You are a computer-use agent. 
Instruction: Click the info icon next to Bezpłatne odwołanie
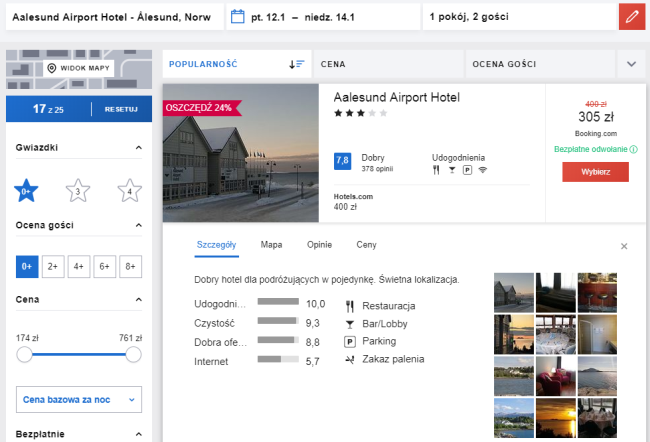click(x=633, y=149)
